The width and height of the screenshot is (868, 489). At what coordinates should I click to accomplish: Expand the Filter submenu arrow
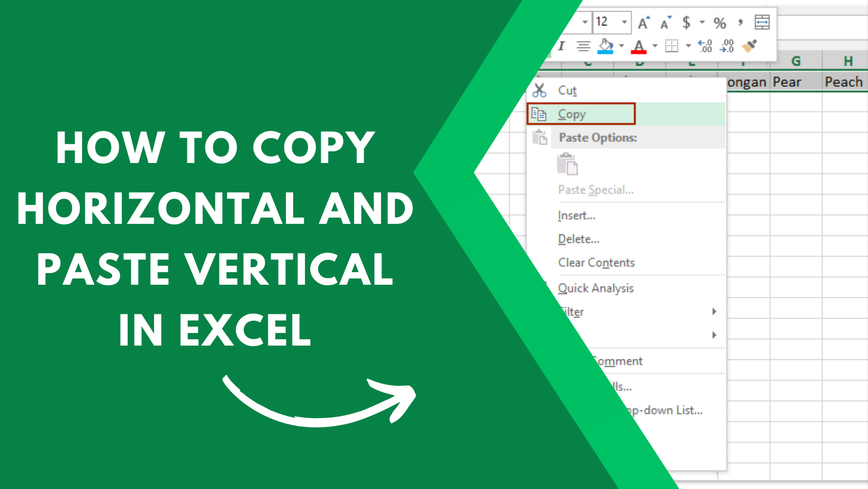pos(714,312)
